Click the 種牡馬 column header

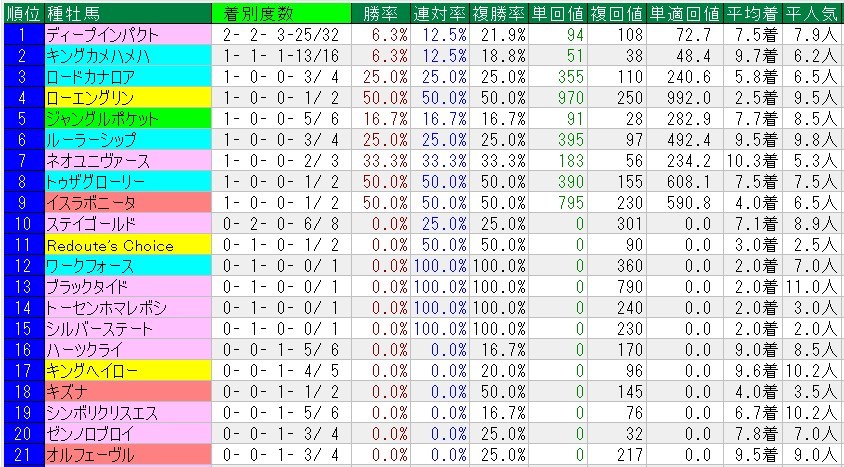[x=128, y=13]
